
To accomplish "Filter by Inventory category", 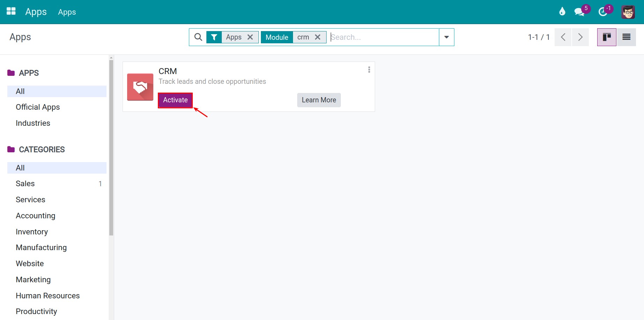I will coord(57,232).
